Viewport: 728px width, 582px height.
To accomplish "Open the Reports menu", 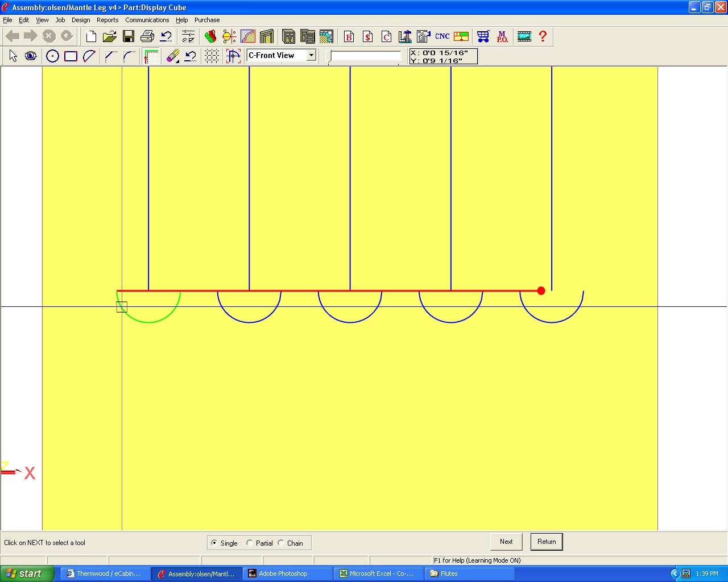I will point(107,20).
